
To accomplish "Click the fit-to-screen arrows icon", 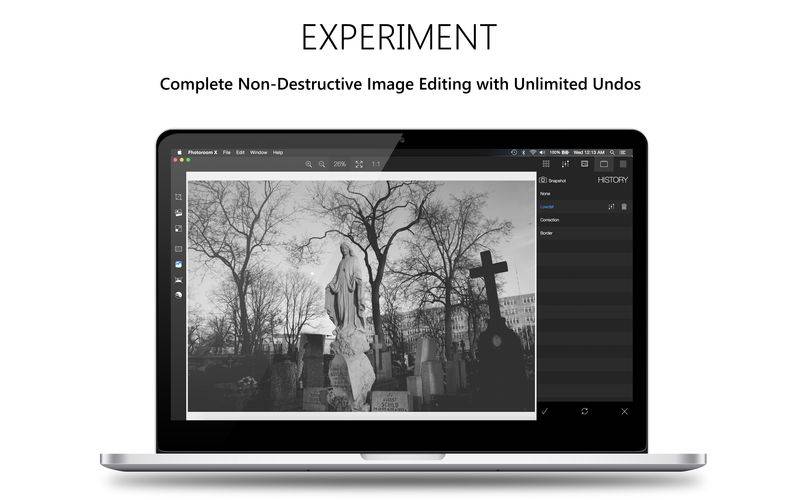I will 359,164.
